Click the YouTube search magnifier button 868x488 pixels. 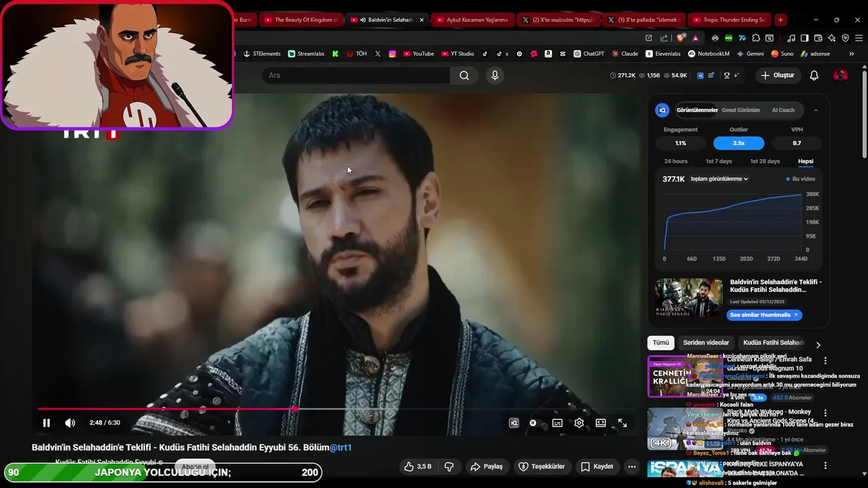click(464, 75)
